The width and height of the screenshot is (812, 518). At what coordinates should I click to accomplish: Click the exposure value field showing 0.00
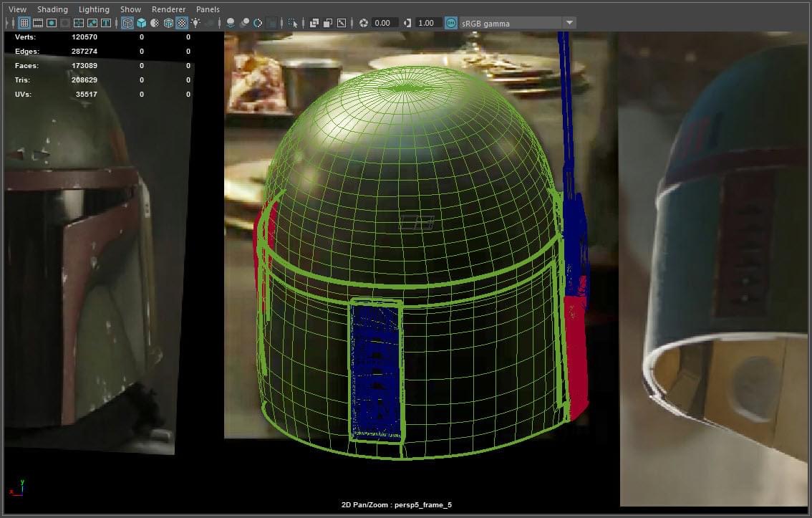pos(383,23)
